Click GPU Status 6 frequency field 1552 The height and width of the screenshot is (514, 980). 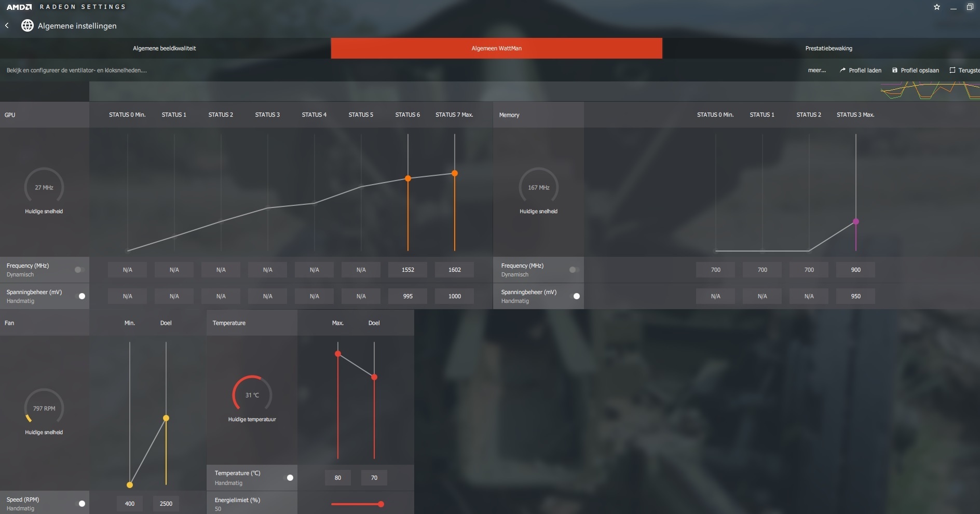point(408,270)
